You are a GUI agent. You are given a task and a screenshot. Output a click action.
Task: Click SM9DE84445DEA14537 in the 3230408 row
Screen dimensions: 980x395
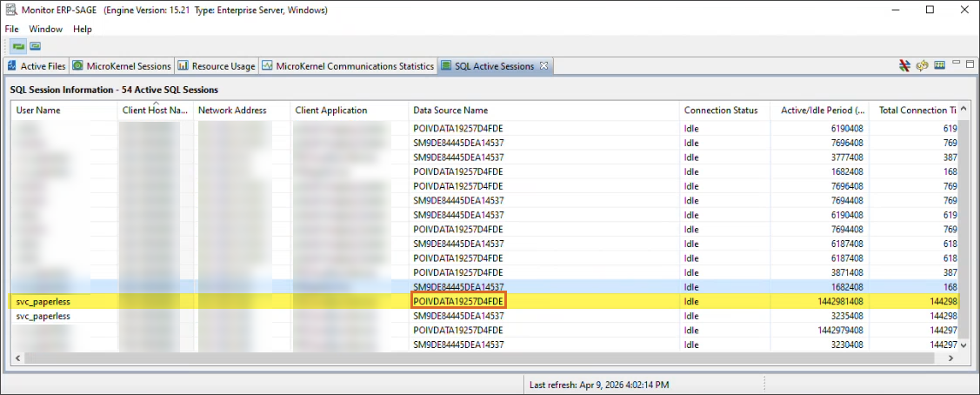coord(458,345)
